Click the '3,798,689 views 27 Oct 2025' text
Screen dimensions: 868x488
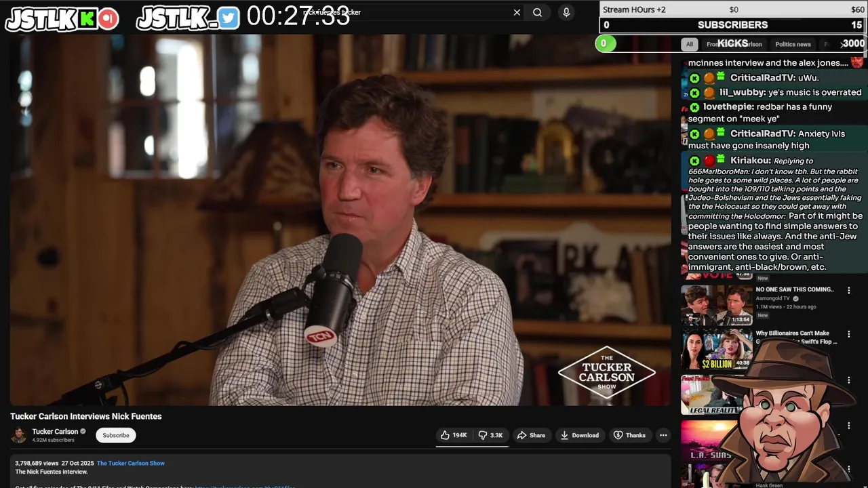tap(54, 463)
